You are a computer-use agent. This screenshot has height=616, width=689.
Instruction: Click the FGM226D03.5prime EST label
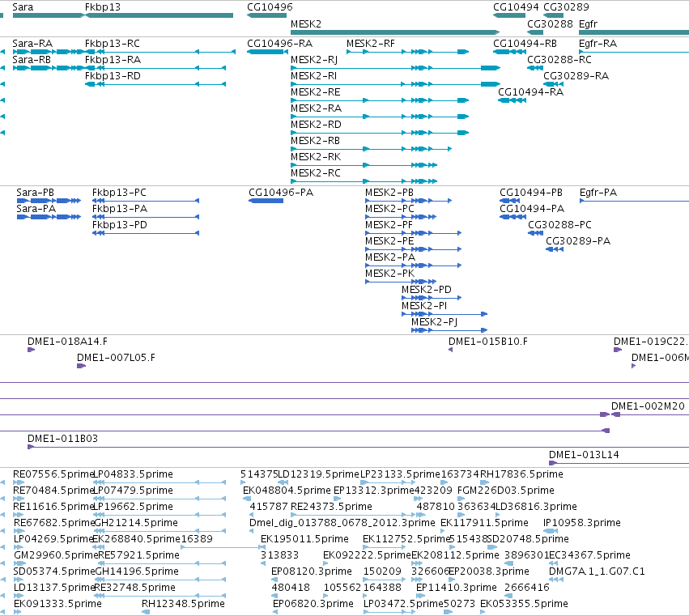pos(505,491)
